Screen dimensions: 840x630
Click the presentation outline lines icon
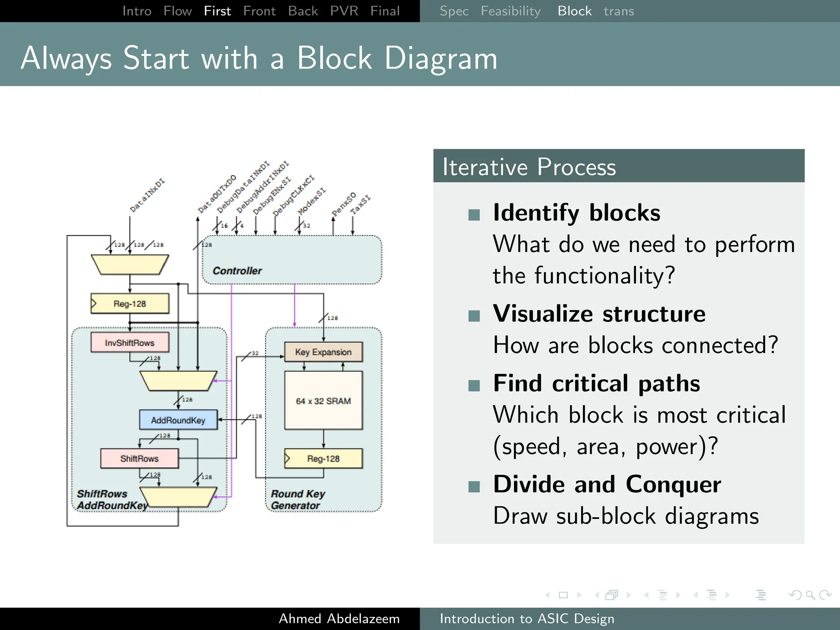pos(761,595)
